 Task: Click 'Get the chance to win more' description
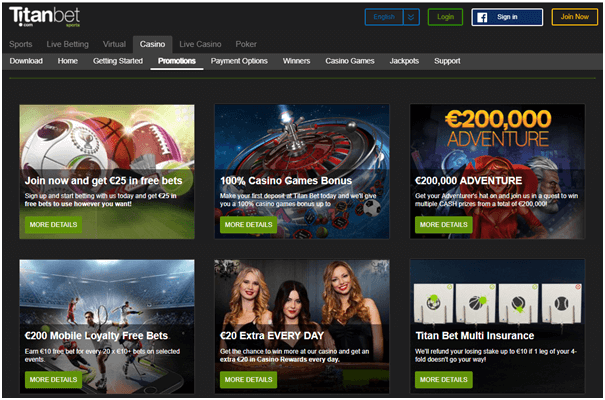tap(294, 355)
